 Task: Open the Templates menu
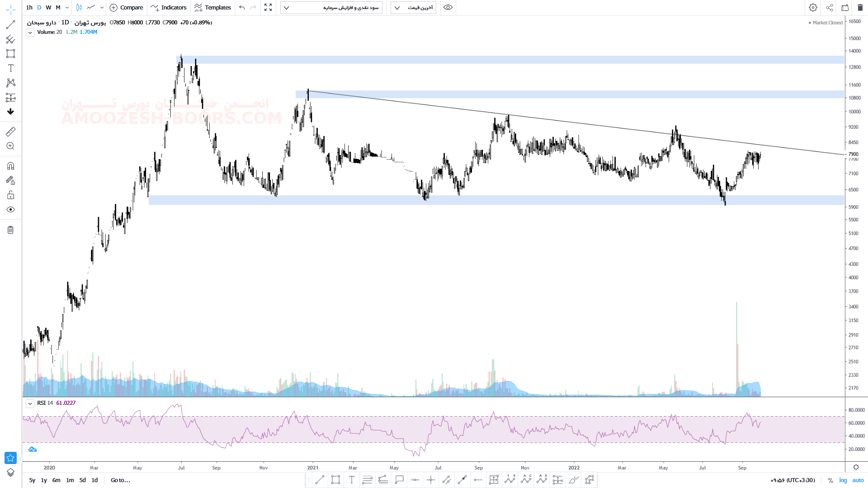tap(212, 8)
